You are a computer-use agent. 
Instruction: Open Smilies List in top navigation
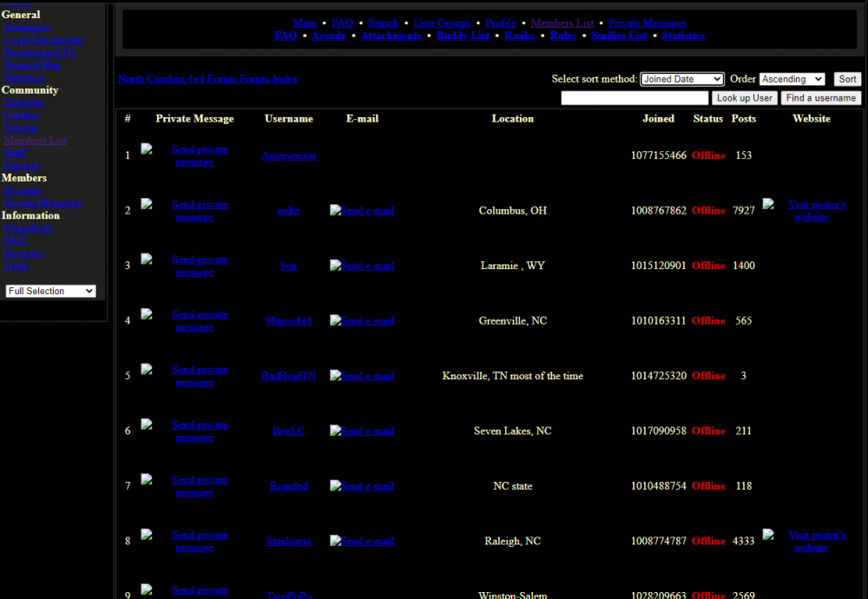point(619,36)
